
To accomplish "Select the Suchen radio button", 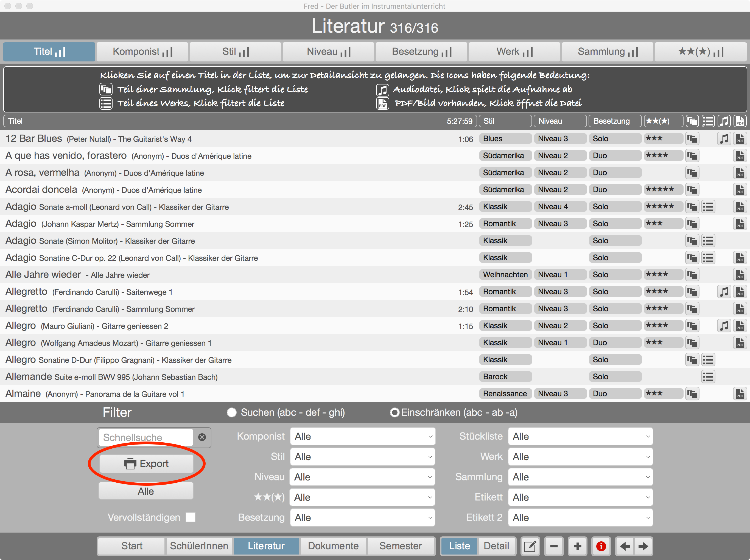I will [232, 412].
